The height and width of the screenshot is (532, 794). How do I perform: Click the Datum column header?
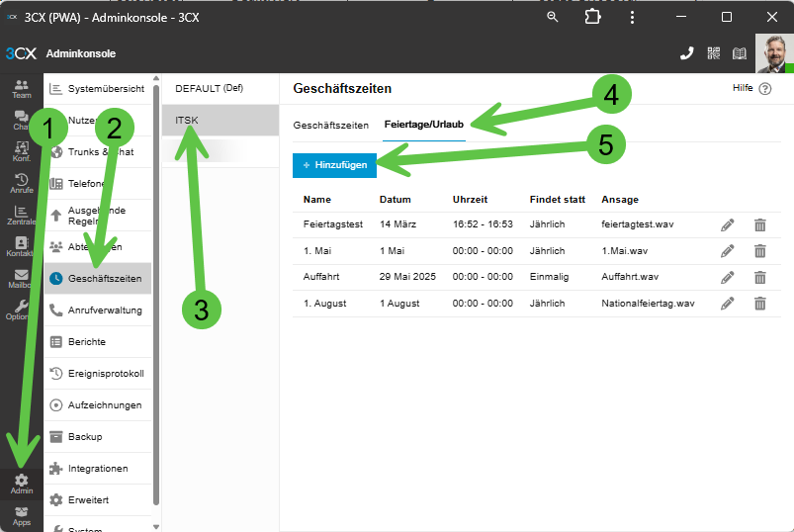395,200
